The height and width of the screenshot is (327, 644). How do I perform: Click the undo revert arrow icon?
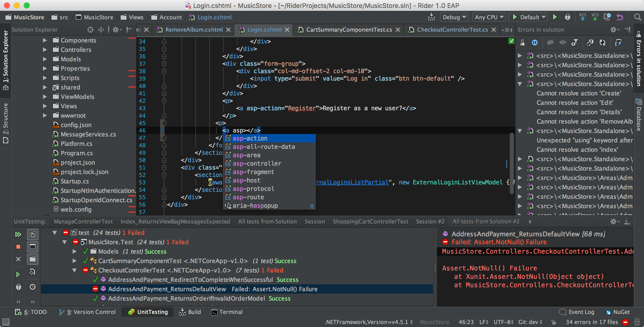click(620, 17)
